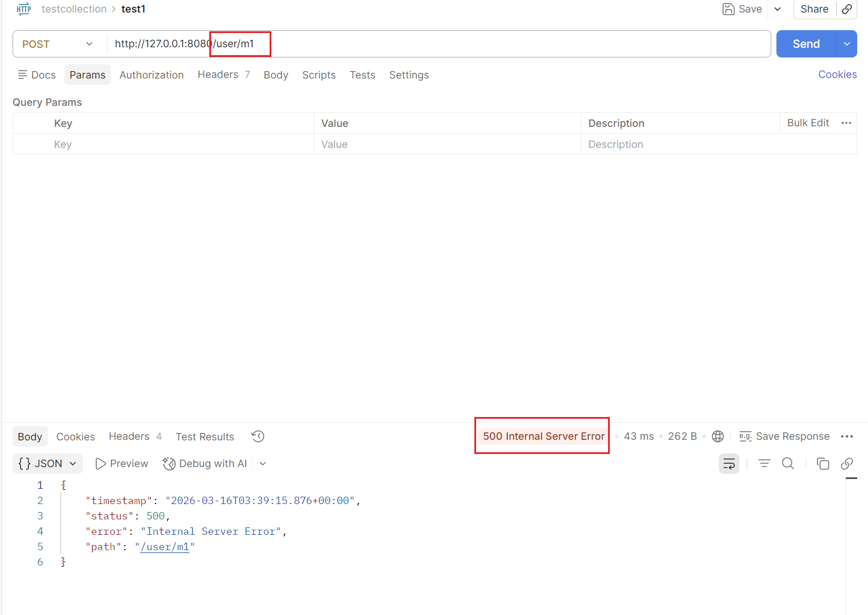The image size is (868, 615).
Task: Click the response time 43 ms
Action: pos(639,436)
